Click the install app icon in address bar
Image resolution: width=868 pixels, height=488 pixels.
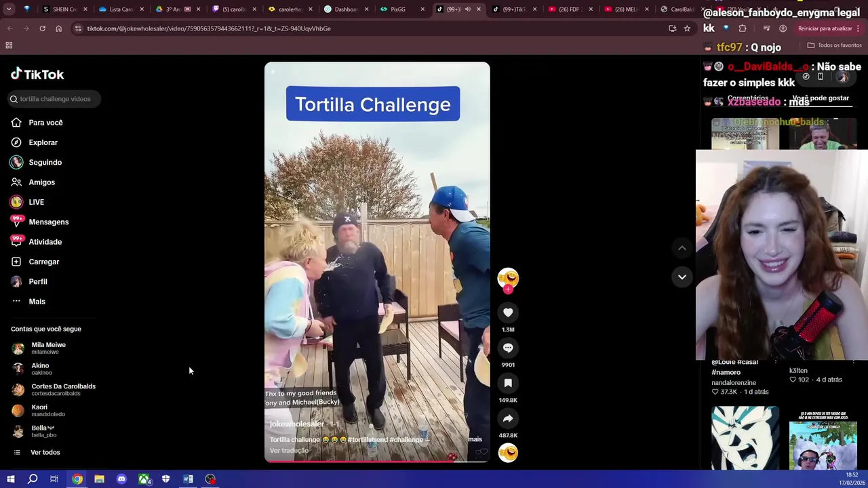tap(672, 28)
